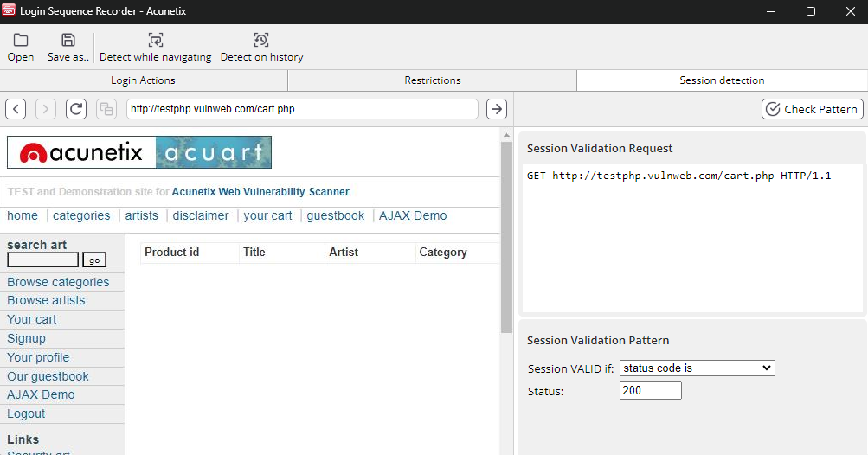Click Browse categories in sidebar
The width and height of the screenshot is (868, 455).
pos(58,282)
